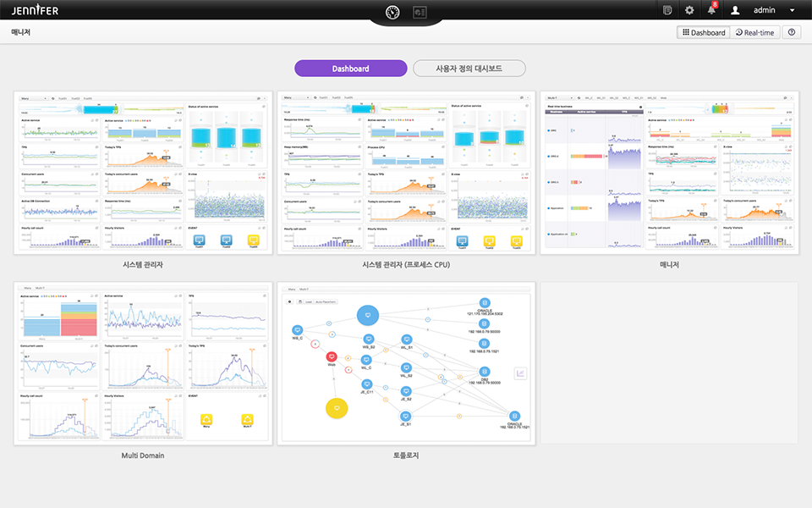View notifications via the bell icon
This screenshot has height=508, width=812.
pyautogui.click(x=711, y=10)
